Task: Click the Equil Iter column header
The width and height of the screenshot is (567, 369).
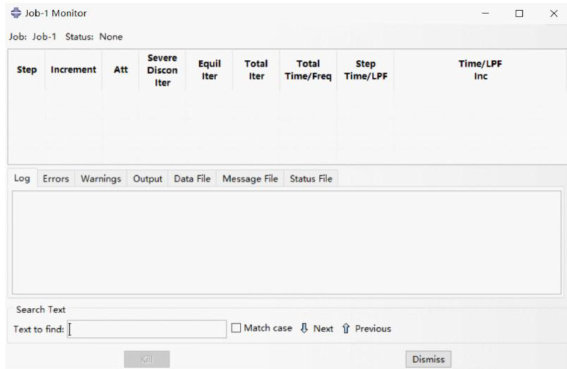Action: [x=209, y=70]
